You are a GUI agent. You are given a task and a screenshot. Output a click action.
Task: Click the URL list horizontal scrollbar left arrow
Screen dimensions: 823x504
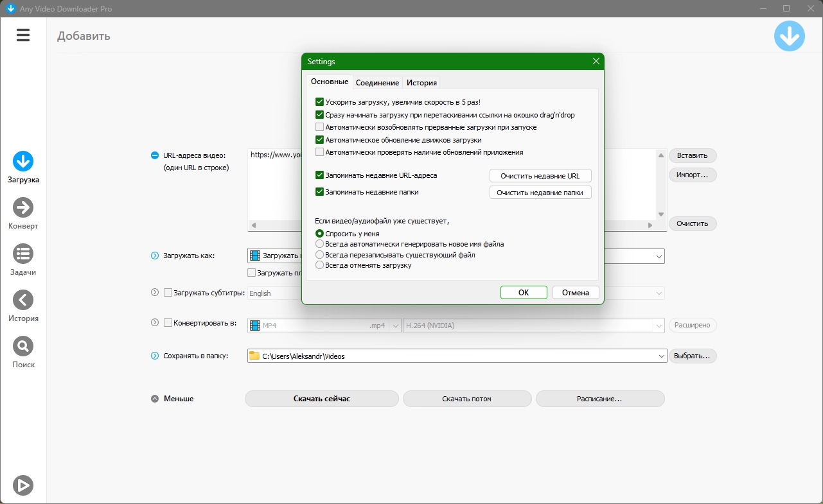point(253,225)
